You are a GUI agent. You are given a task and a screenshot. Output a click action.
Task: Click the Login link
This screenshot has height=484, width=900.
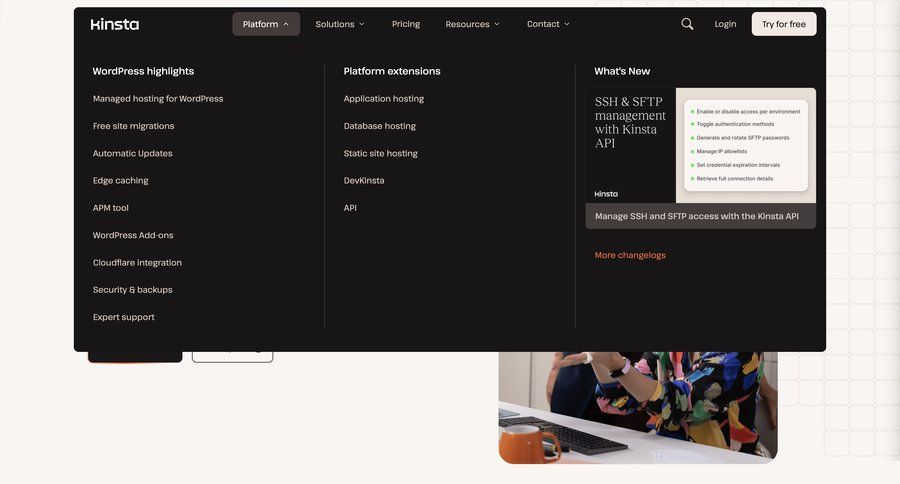tap(725, 24)
